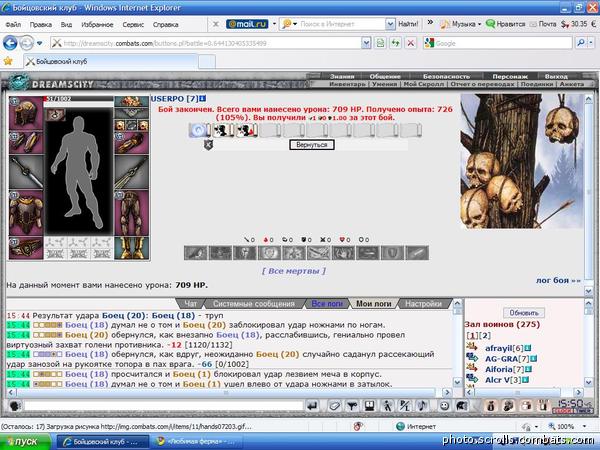Open the лог боя link
The width and height of the screenshot is (600, 450).
point(558,280)
